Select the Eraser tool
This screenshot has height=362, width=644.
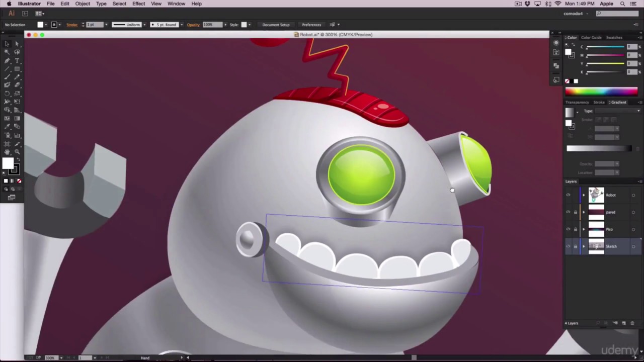click(x=17, y=85)
